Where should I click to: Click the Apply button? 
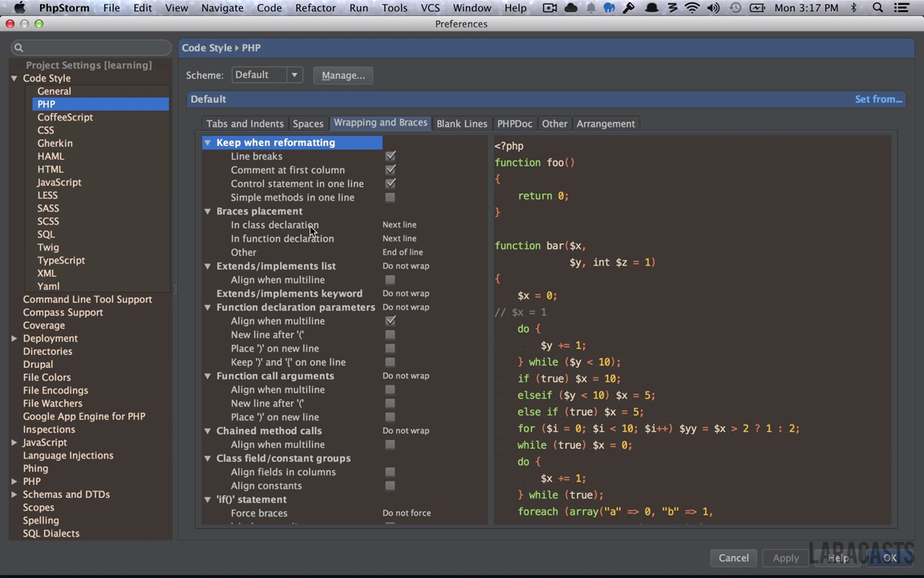point(785,558)
